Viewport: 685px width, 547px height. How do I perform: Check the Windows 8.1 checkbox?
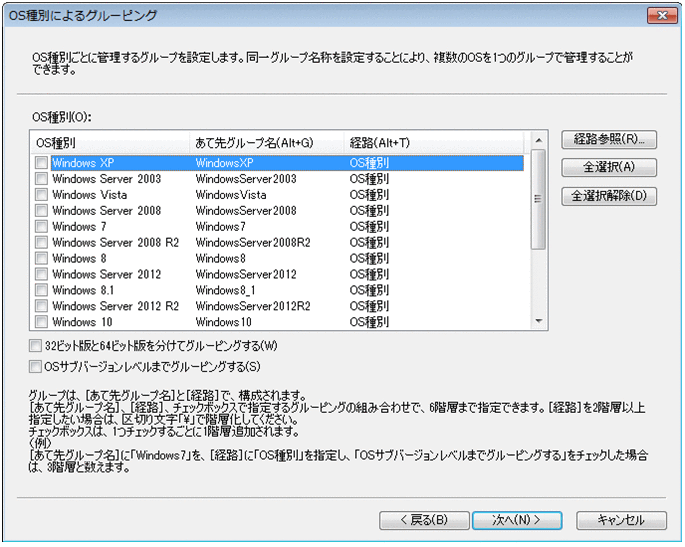coord(42,290)
